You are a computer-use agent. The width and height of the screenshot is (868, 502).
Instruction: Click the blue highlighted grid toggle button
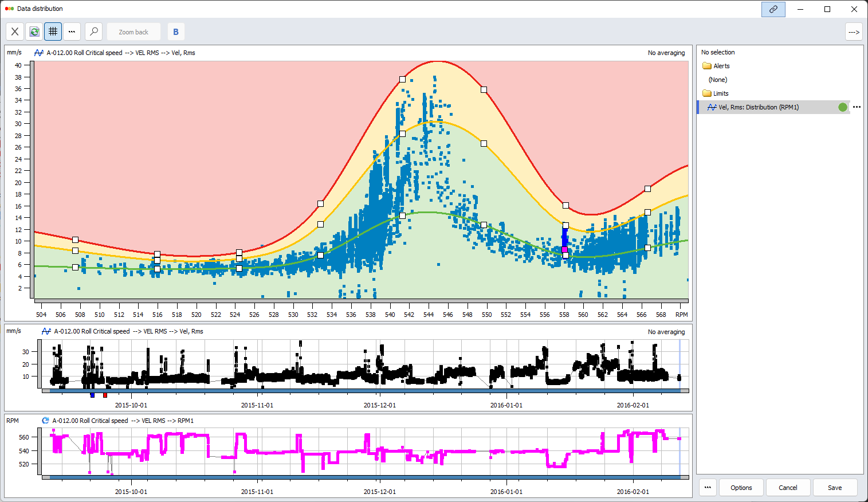53,32
